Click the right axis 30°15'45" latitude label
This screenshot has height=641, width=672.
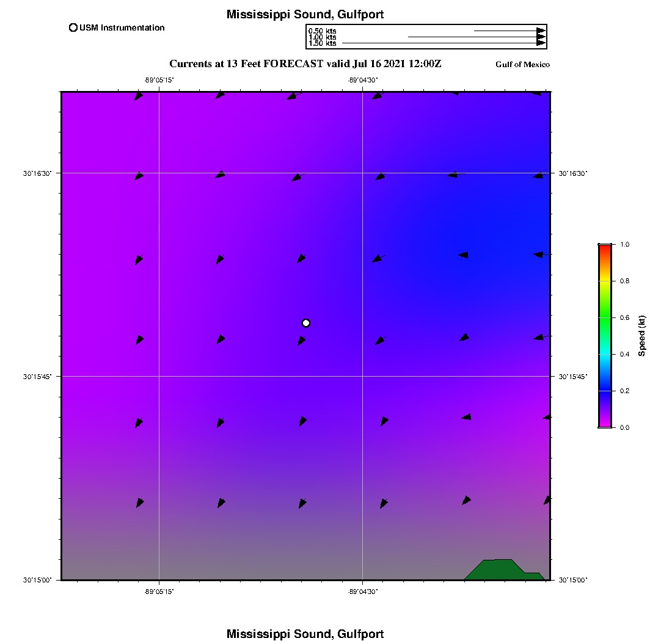(x=573, y=377)
